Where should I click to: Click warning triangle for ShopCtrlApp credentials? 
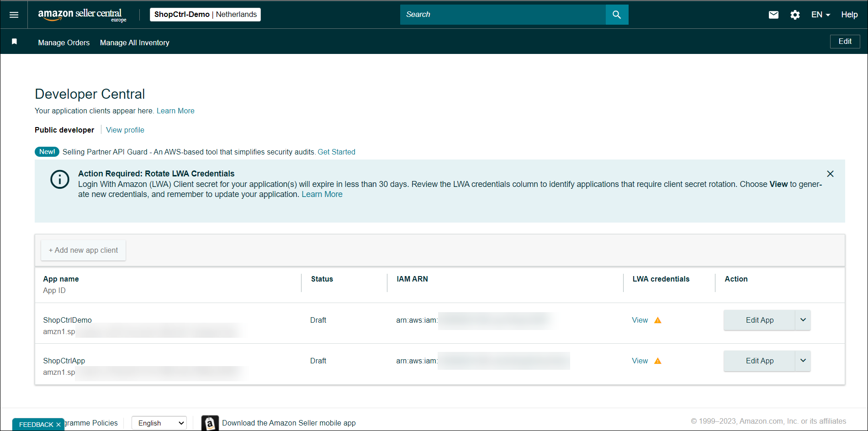[x=658, y=361]
